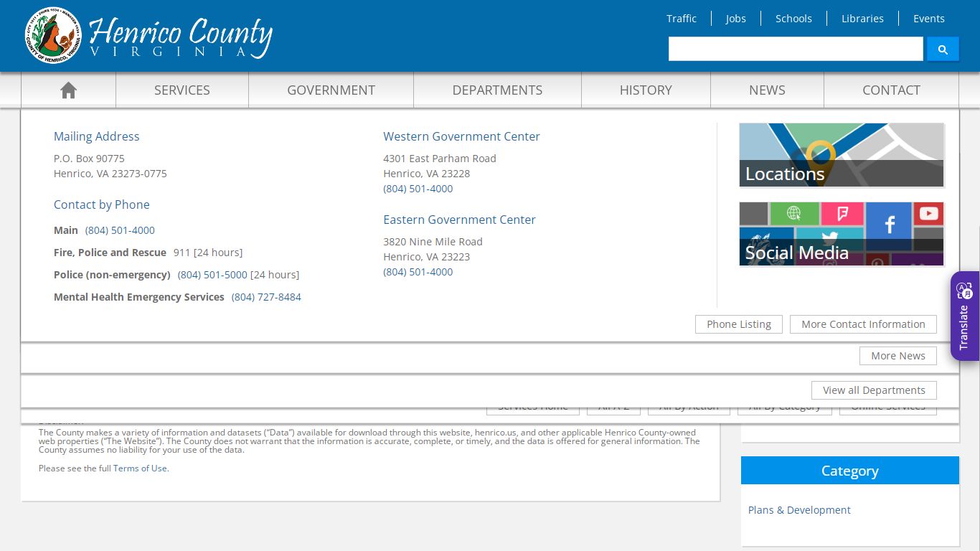The width and height of the screenshot is (980, 551).
Task: Select the Western Government Center heading
Action: [461, 136]
